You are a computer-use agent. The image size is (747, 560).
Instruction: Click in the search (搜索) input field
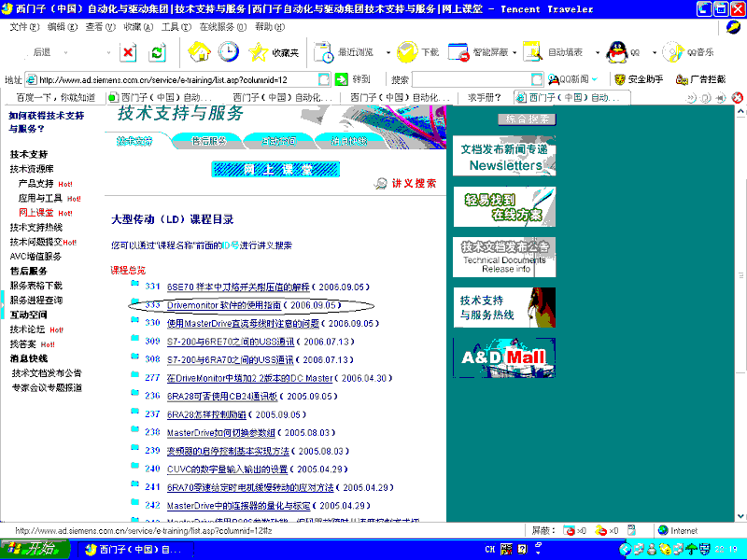pos(472,79)
